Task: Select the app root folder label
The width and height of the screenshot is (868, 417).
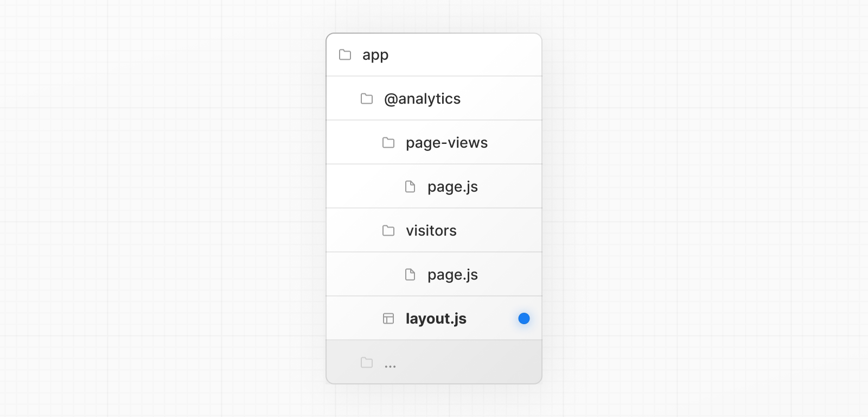Action: tap(375, 55)
